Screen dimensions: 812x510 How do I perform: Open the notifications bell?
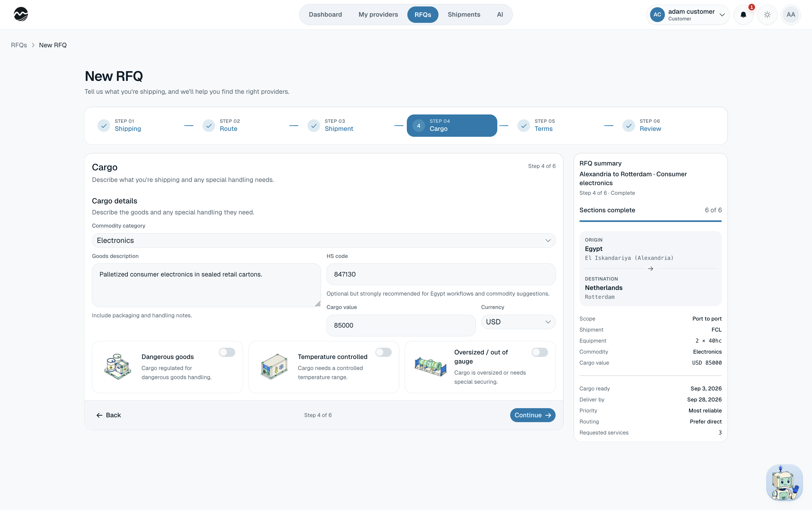pos(743,15)
